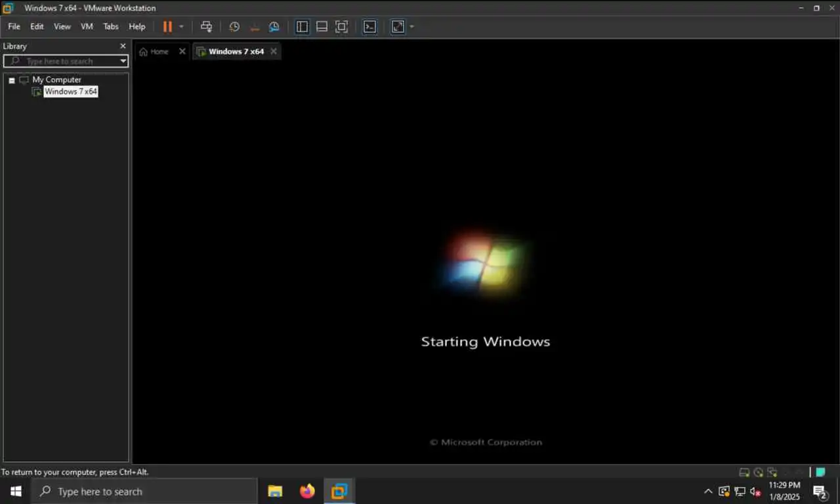Click the Windows taskbar search box

coord(144,492)
